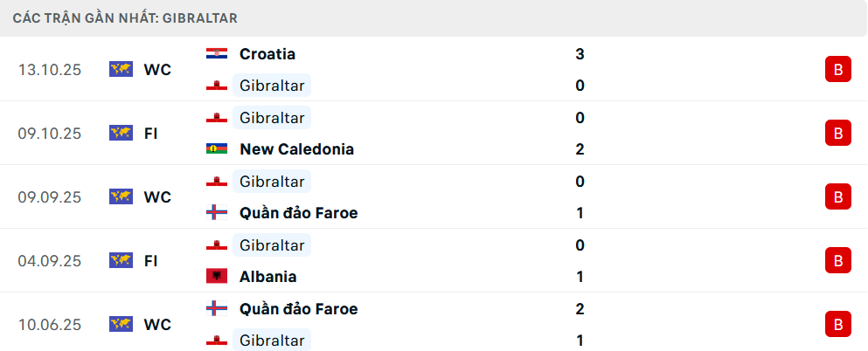The width and height of the screenshot is (868, 351).
Task: Click red B badge for Albania match
Action: [837, 260]
